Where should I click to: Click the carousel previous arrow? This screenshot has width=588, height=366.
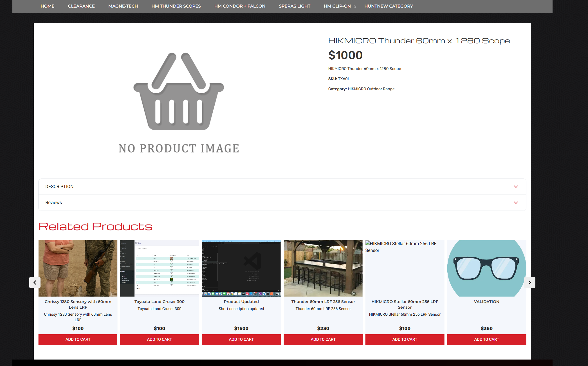click(x=35, y=283)
